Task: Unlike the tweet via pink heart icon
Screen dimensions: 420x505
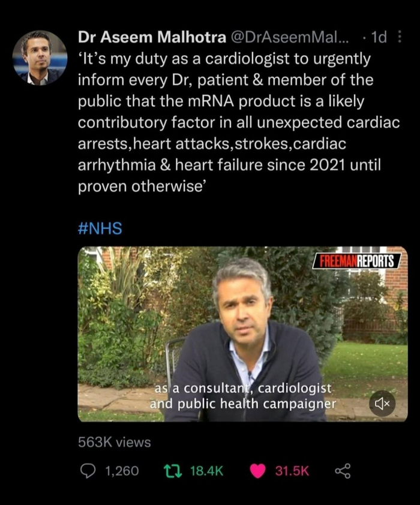Action: point(258,471)
